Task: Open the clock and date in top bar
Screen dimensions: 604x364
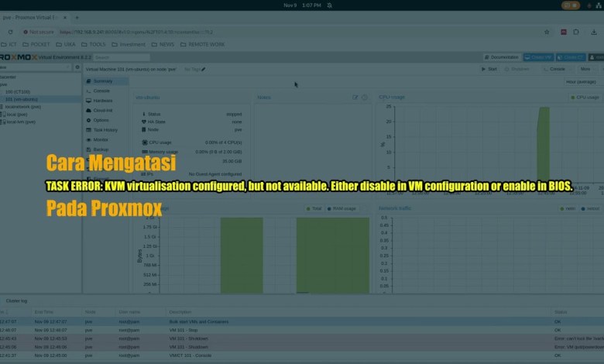Action: (x=302, y=5)
